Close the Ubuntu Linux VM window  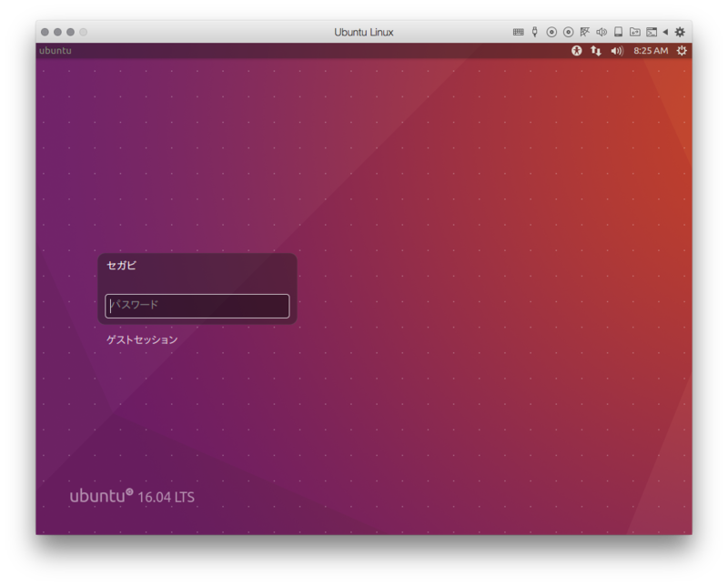[x=45, y=32]
